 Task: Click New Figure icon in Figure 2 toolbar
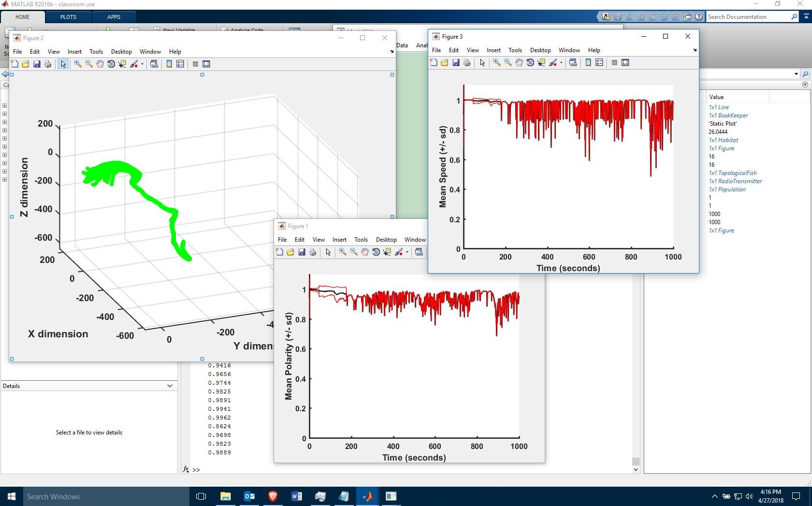pos(14,64)
